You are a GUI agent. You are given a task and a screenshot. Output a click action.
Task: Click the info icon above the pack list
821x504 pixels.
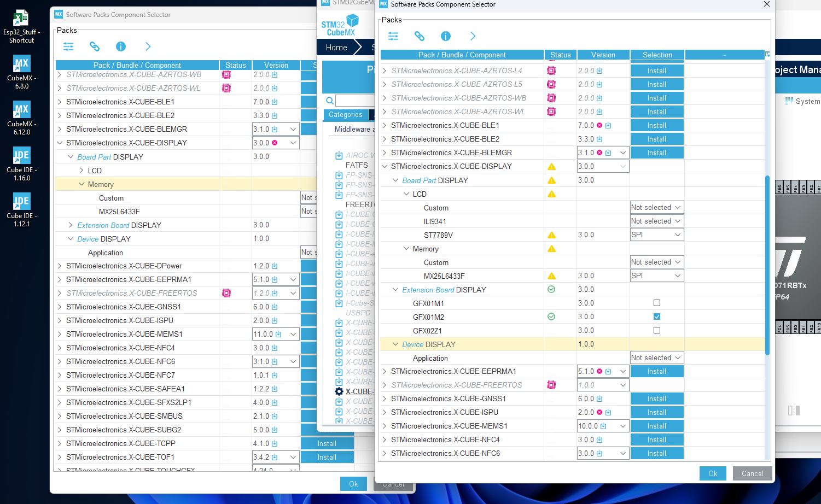445,36
